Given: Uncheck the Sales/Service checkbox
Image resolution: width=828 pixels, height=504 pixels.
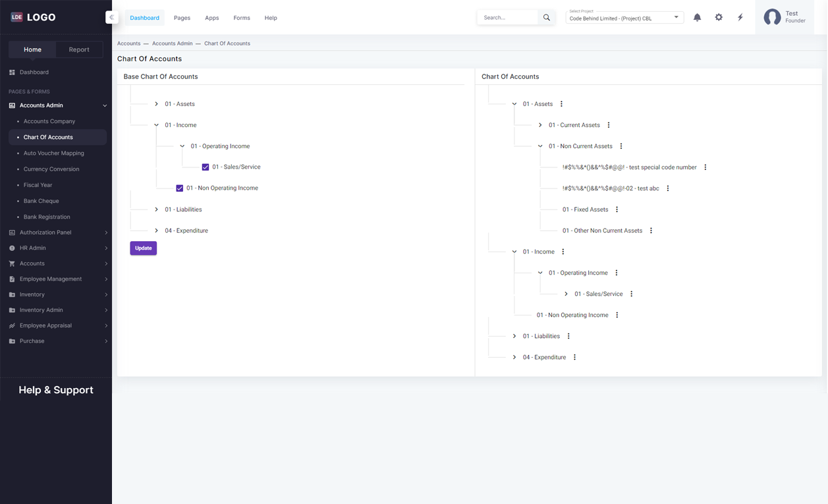Looking at the screenshot, I should point(206,167).
